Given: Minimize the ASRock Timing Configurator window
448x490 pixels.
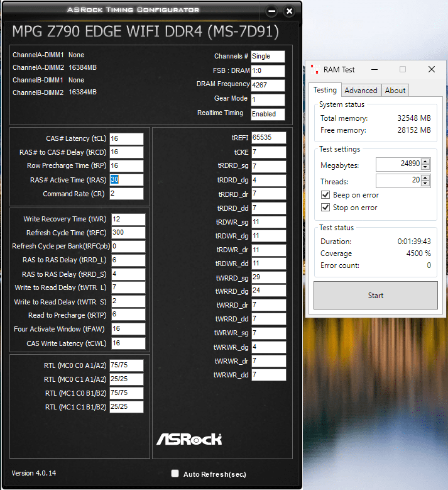Looking at the screenshot, I should (x=272, y=11).
